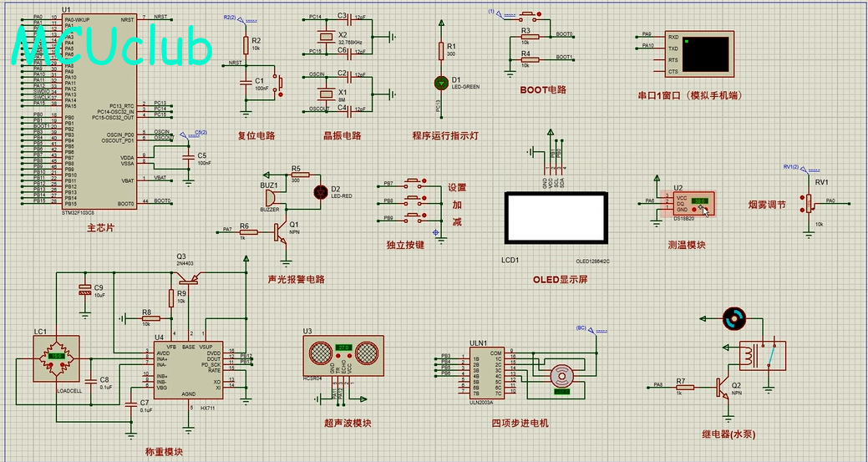Select the DS18B20 sensor U2

(x=694, y=204)
